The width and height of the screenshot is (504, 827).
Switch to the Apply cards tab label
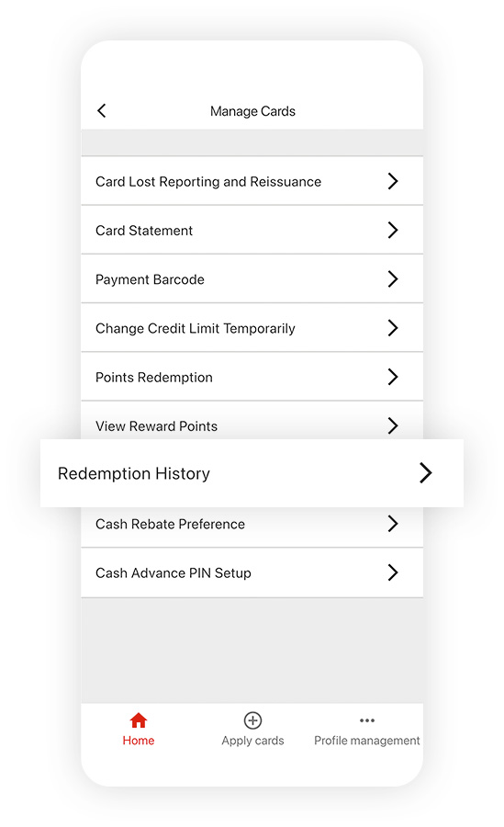pos(252,741)
